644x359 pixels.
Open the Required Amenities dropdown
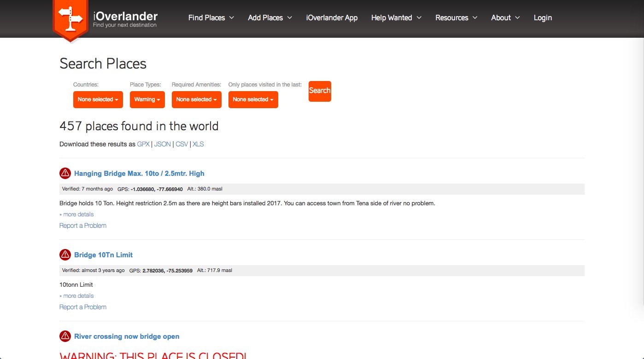(197, 99)
